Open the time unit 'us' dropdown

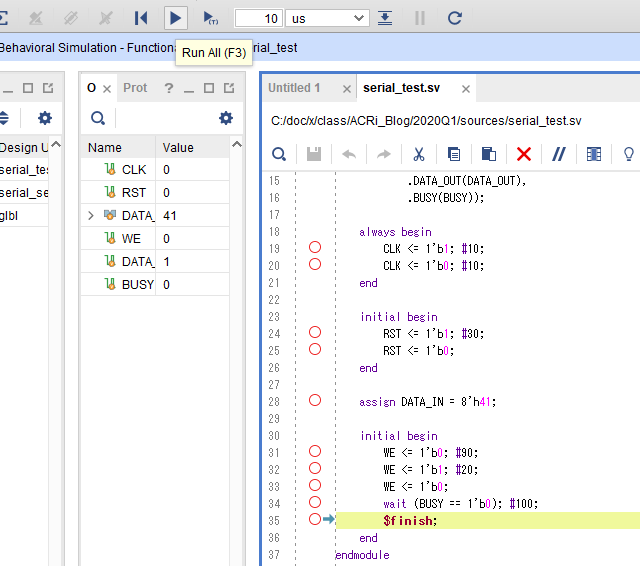click(x=327, y=18)
